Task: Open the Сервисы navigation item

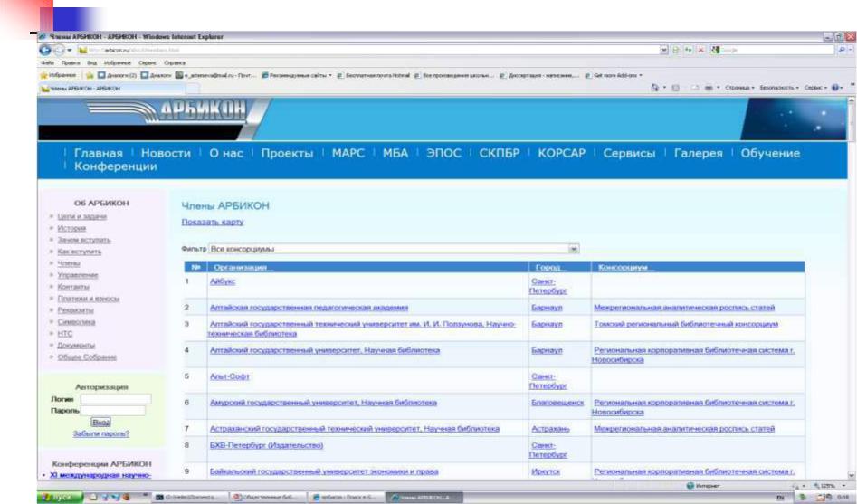Action: pos(629,153)
